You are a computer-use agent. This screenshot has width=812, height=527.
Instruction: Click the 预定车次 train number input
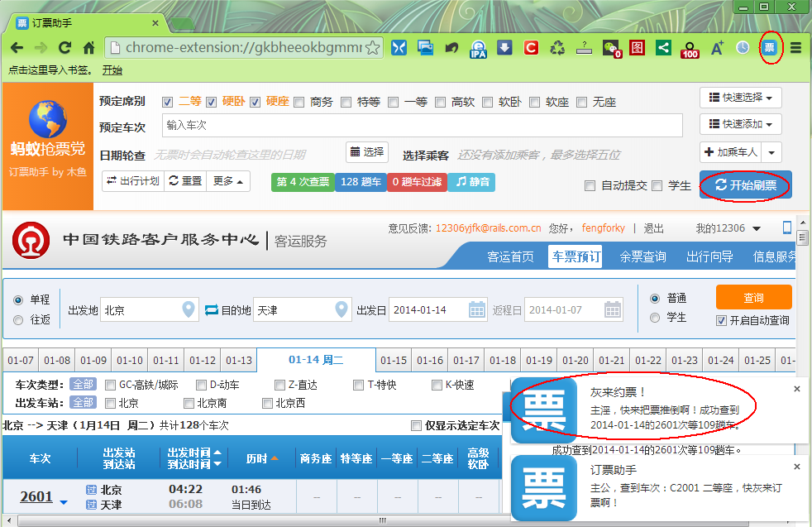point(422,126)
